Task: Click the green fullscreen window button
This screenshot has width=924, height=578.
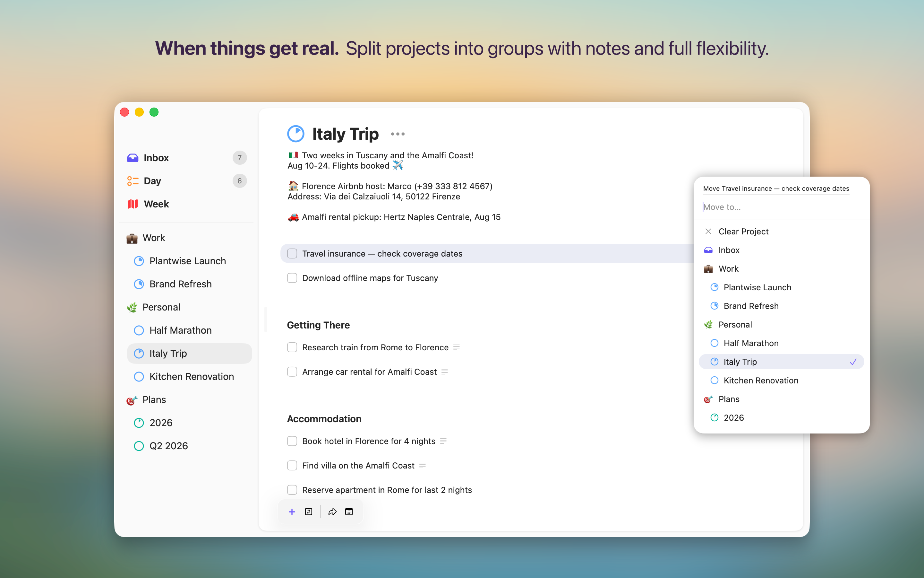Action: coord(154,112)
